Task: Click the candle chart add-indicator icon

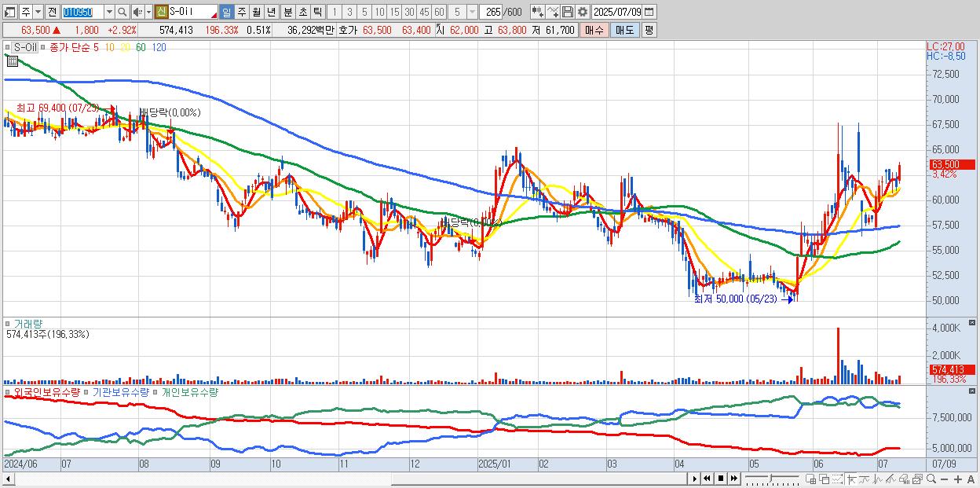Action: [x=537, y=12]
